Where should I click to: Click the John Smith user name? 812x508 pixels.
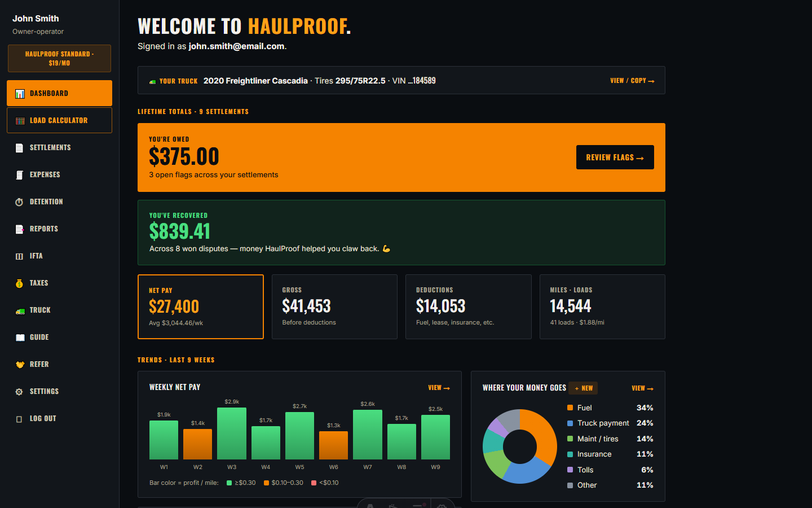click(36, 19)
